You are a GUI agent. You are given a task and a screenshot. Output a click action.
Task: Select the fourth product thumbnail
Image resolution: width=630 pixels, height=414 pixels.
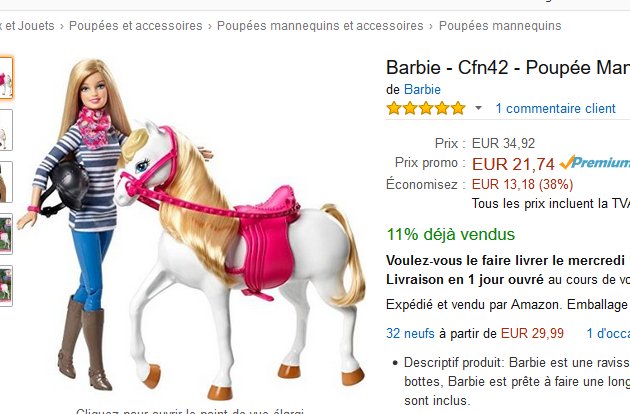click(x=6, y=234)
